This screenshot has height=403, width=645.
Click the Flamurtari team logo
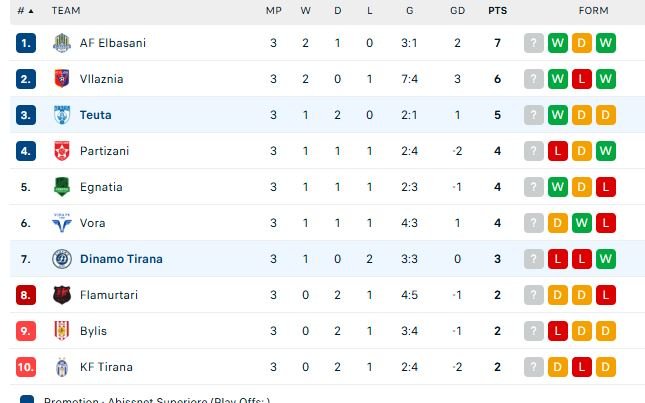click(62, 295)
